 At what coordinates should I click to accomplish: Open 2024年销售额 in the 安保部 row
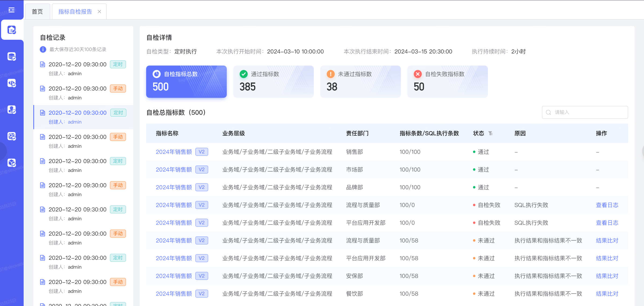point(174,276)
